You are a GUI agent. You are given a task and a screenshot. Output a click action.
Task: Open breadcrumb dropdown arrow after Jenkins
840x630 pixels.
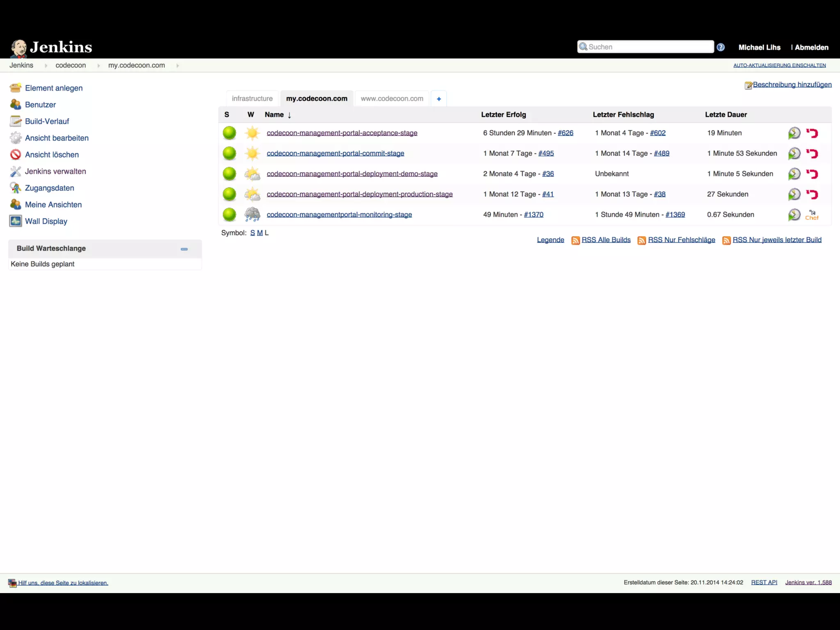click(46, 65)
